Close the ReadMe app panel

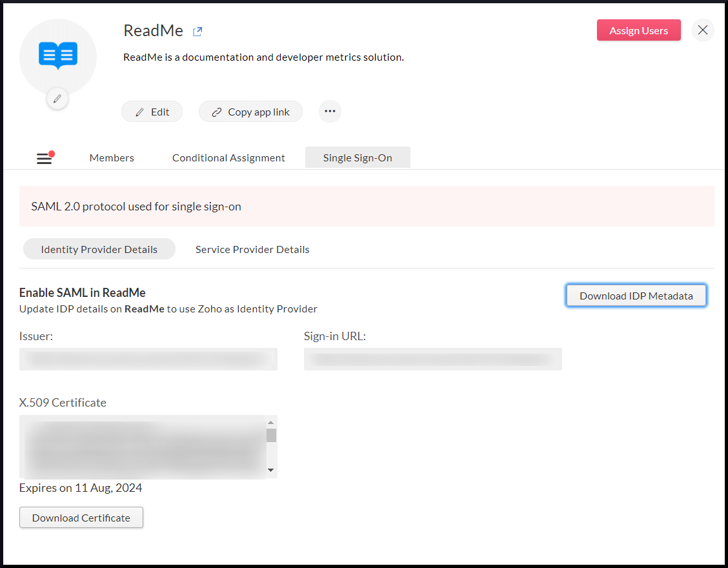click(702, 30)
